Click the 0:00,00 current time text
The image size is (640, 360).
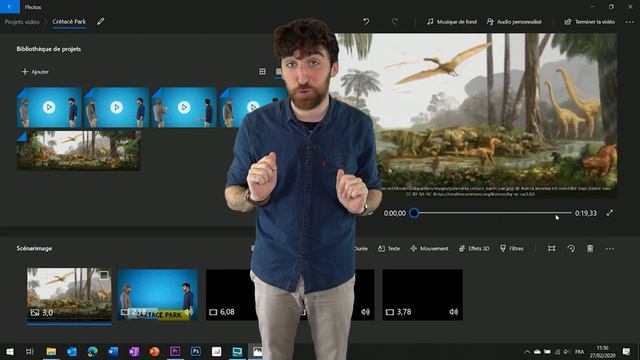pyautogui.click(x=395, y=213)
